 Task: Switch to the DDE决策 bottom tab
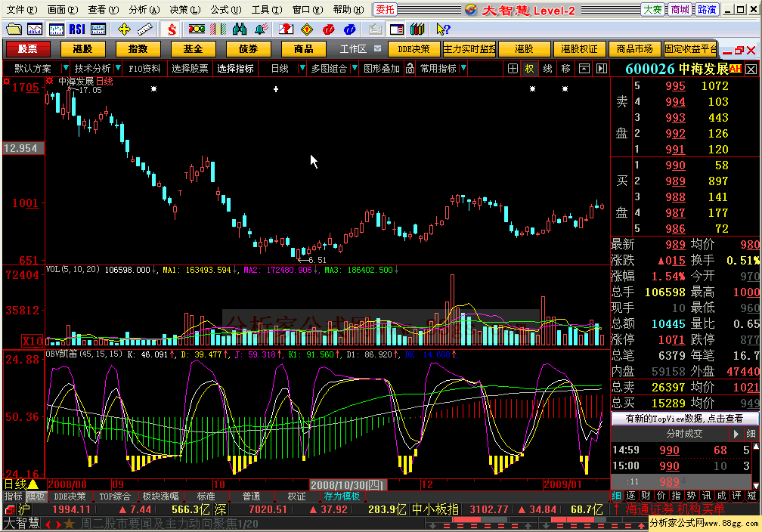tap(70, 496)
